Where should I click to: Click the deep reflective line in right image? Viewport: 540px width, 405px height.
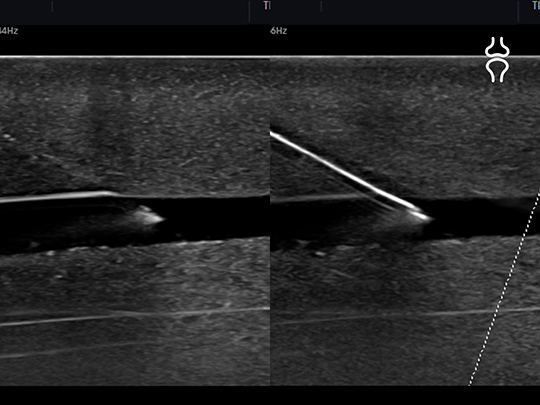[405, 316]
